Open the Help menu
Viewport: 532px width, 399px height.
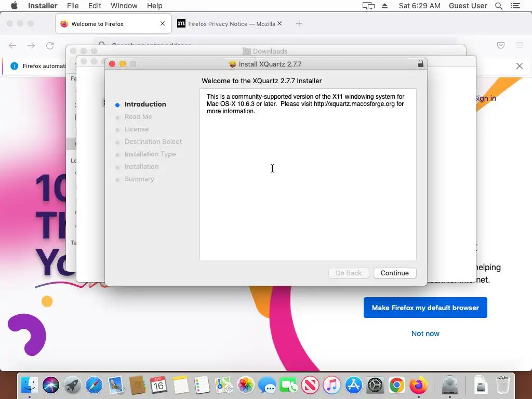(154, 6)
